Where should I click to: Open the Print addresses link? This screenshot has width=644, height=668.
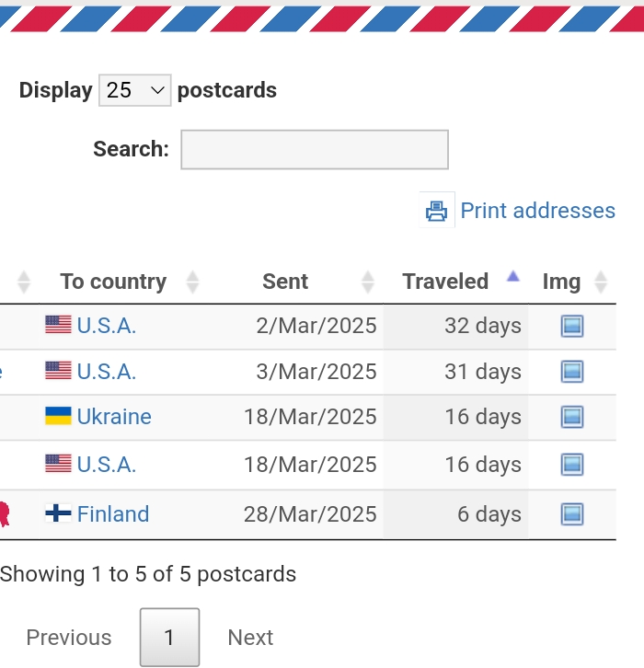pos(538,211)
